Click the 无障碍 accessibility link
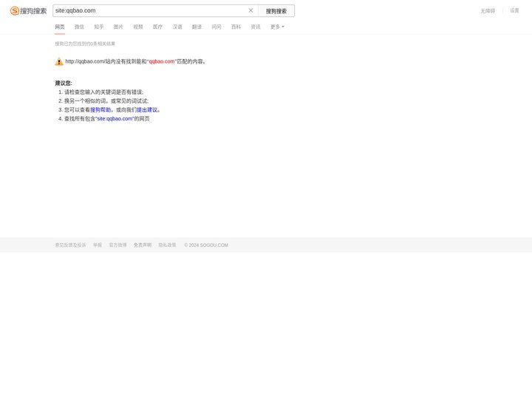Screen dimensions: 532x399 (x=488, y=11)
